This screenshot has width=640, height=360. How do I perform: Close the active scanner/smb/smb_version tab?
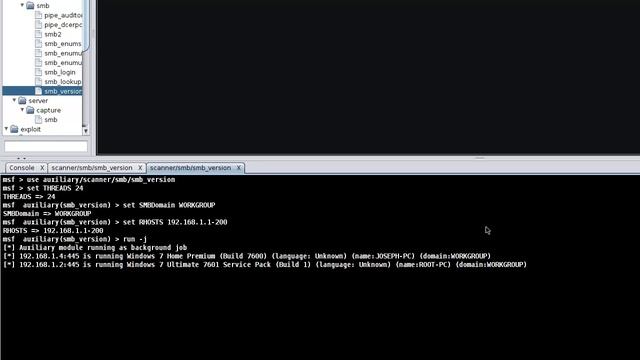(239, 168)
